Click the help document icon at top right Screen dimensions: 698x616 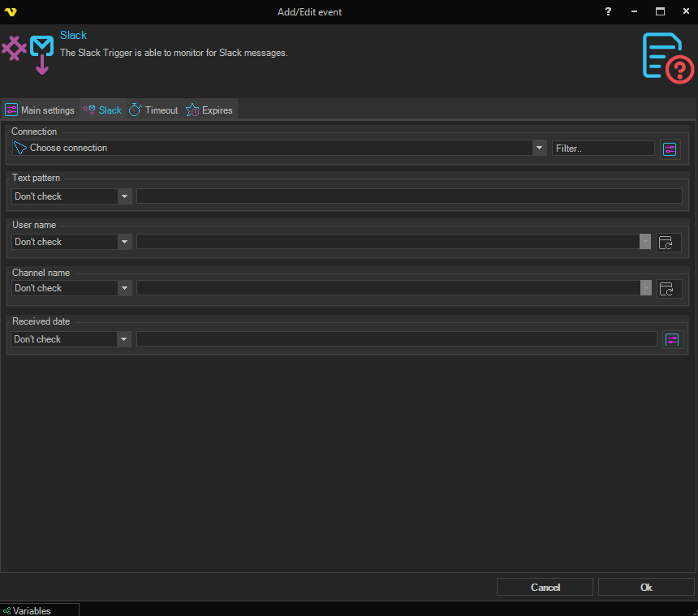click(667, 58)
